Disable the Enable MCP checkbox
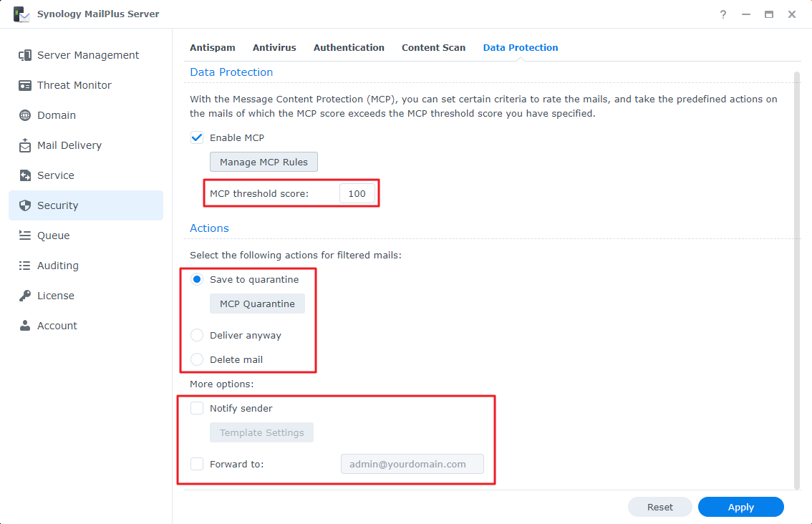The width and height of the screenshot is (812, 524). pos(196,137)
